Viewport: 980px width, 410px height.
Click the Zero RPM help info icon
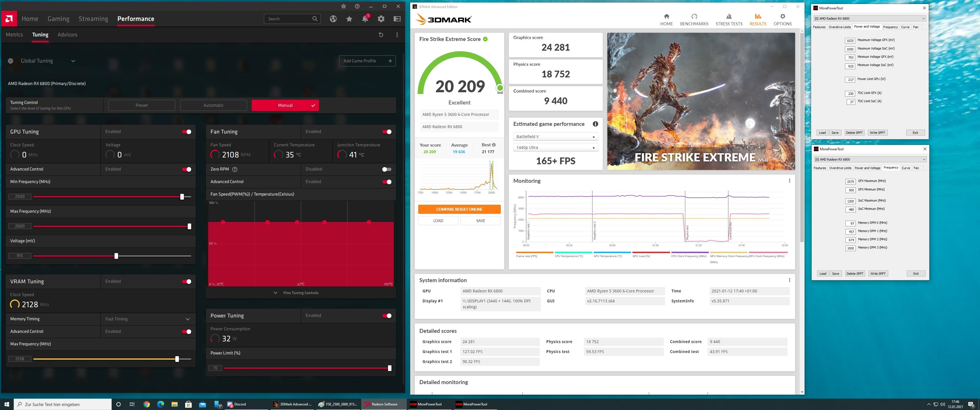coord(235,169)
